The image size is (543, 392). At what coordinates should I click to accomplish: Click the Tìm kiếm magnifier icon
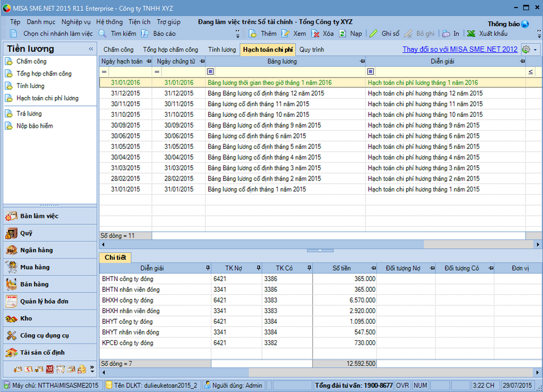click(102, 34)
